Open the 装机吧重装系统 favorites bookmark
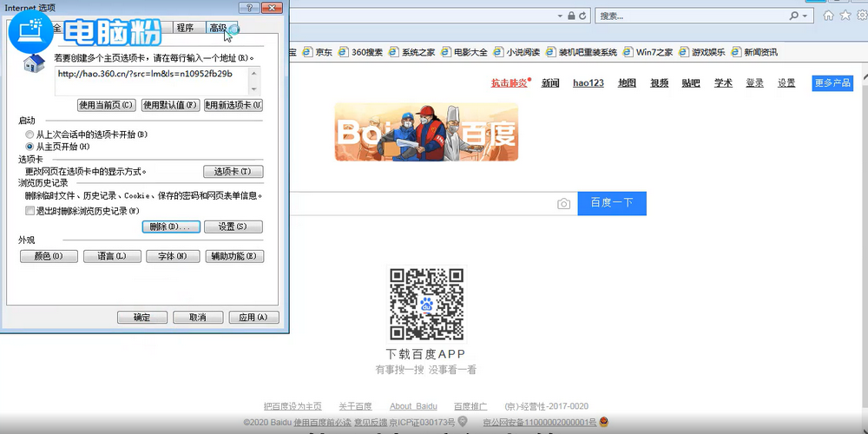Viewport: 868px width, 434px height. (x=582, y=52)
